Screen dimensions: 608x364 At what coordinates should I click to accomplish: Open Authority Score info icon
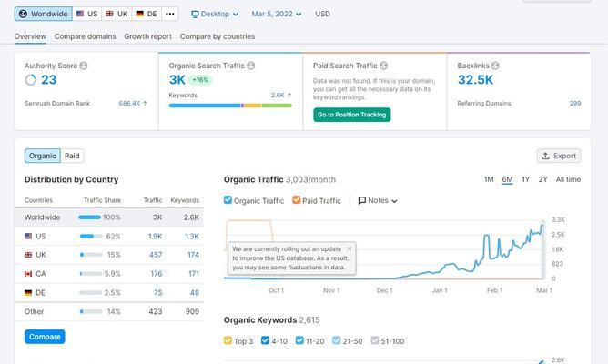[x=84, y=66]
